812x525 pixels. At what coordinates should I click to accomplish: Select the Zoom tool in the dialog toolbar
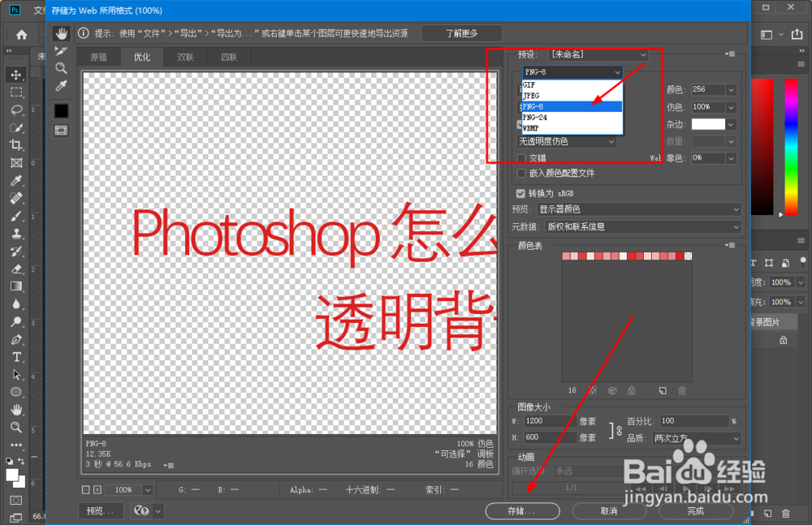tap(61, 69)
